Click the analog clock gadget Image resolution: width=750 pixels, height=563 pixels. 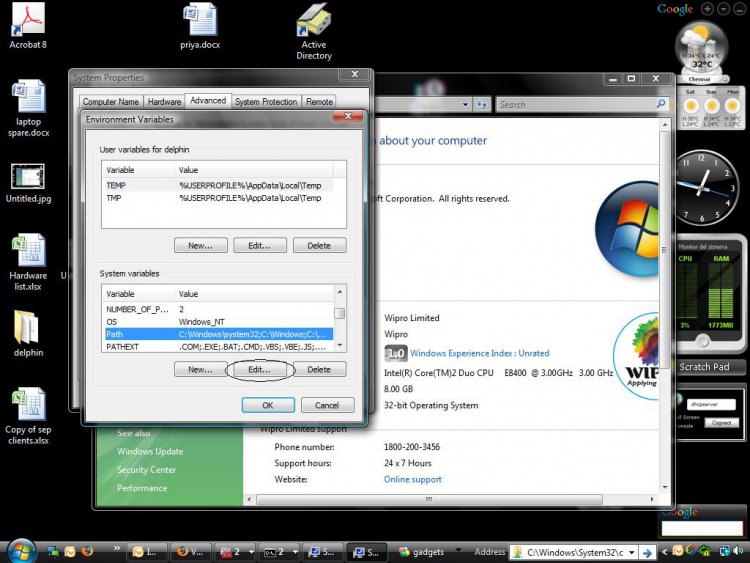[x=704, y=188]
